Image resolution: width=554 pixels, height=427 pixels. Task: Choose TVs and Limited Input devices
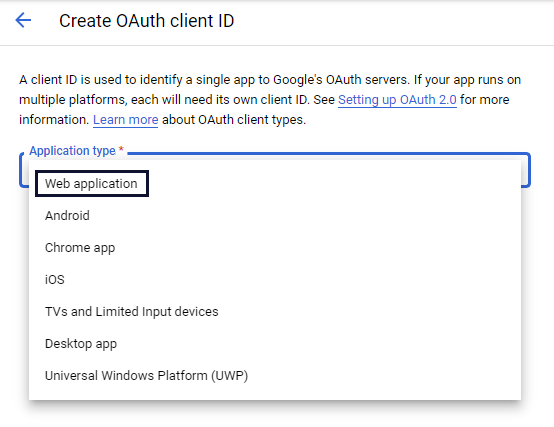click(x=275, y=312)
